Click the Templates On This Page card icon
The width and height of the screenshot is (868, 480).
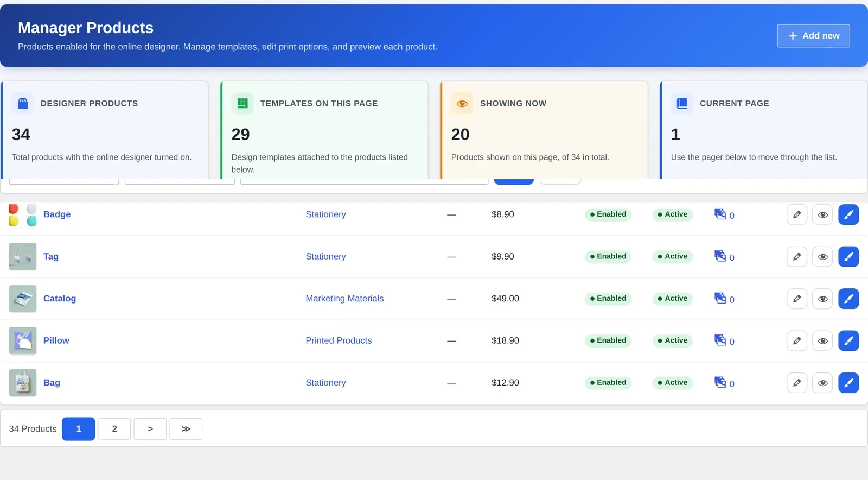242,103
